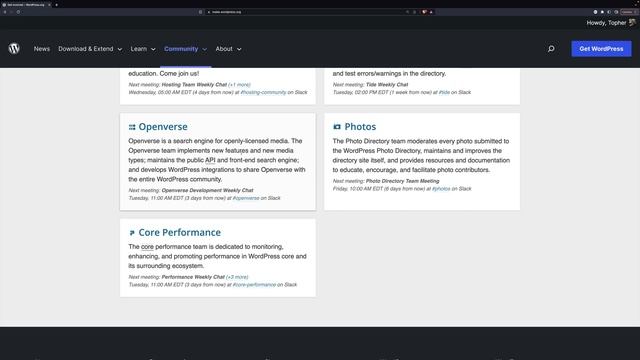Click the browser address bar URL
The image size is (640, 360).
point(227,12)
